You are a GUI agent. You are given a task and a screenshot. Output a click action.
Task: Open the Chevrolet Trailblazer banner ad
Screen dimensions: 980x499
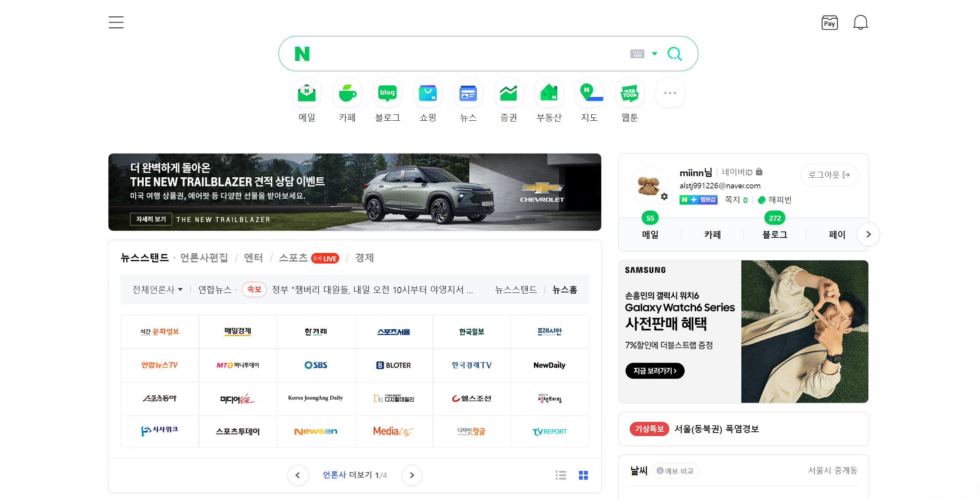[355, 192]
